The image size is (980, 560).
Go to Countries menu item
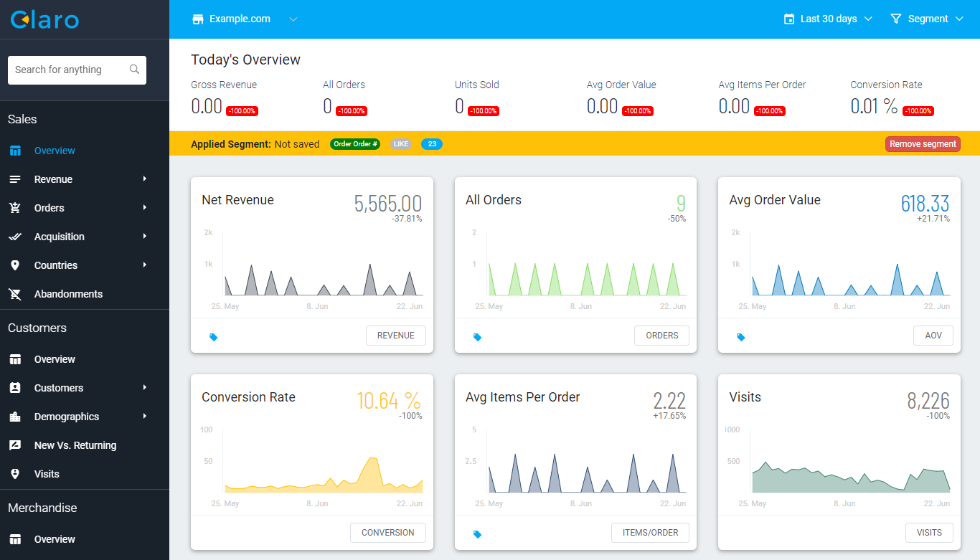(x=56, y=265)
